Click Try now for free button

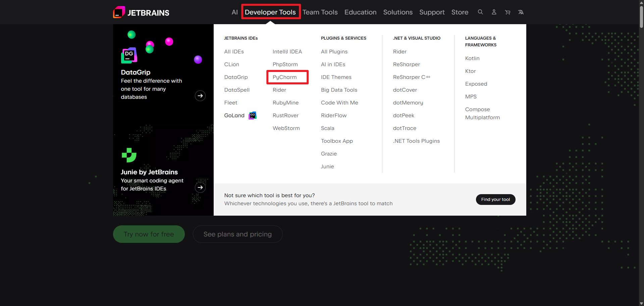pyautogui.click(x=149, y=234)
